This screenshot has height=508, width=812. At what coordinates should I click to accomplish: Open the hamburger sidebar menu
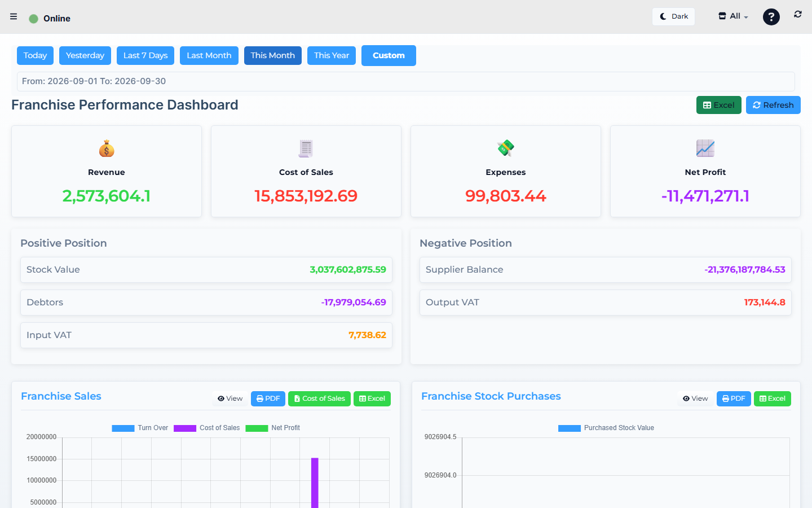pyautogui.click(x=14, y=16)
